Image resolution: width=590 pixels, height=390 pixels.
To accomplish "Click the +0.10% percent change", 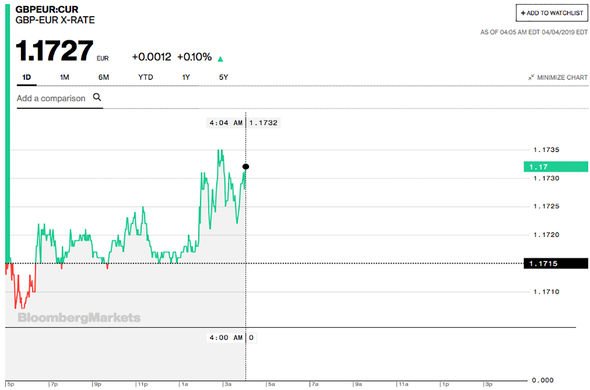I will pyautogui.click(x=195, y=57).
